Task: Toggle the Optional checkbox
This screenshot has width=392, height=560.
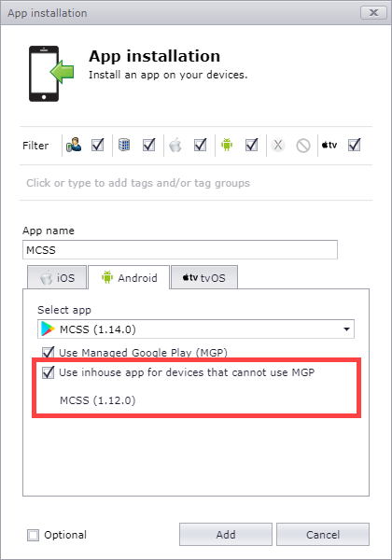Action: click(34, 535)
